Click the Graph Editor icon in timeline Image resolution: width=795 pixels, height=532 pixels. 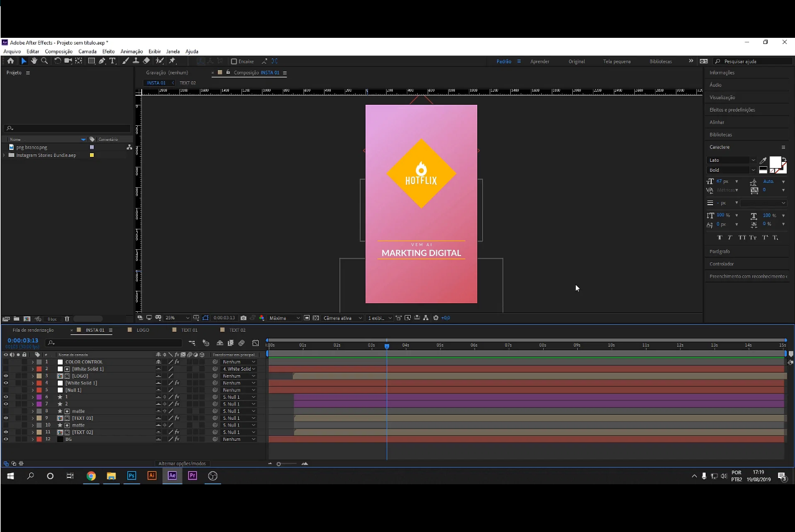pyautogui.click(x=255, y=343)
